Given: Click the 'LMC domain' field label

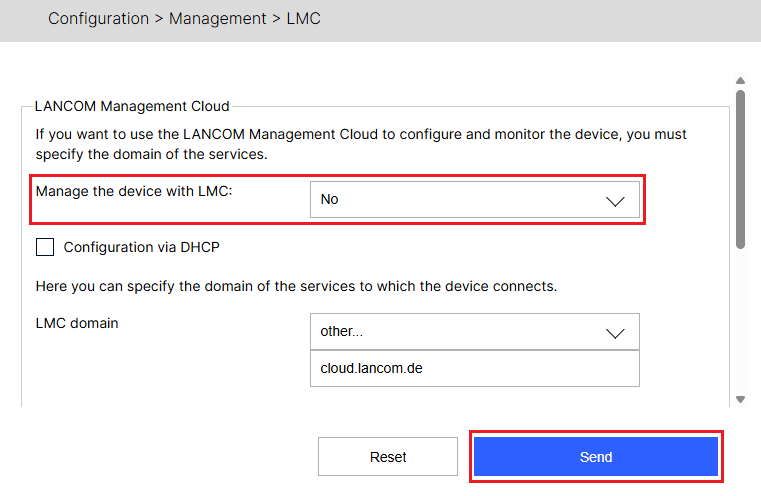Looking at the screenshot, I should click(x=77, y=323).
